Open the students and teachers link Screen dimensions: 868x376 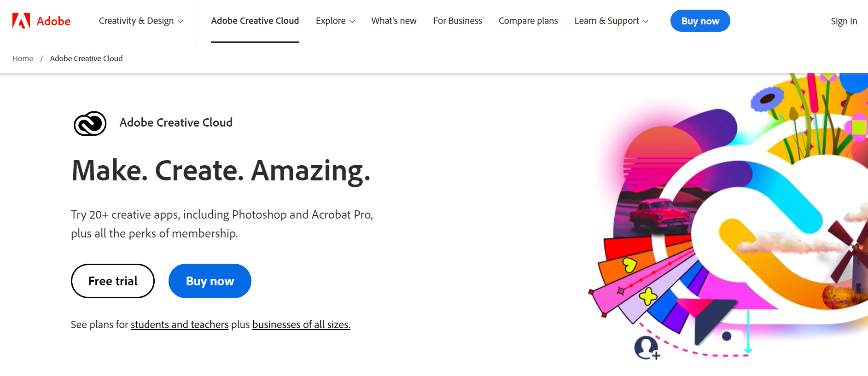coord(180,324)
